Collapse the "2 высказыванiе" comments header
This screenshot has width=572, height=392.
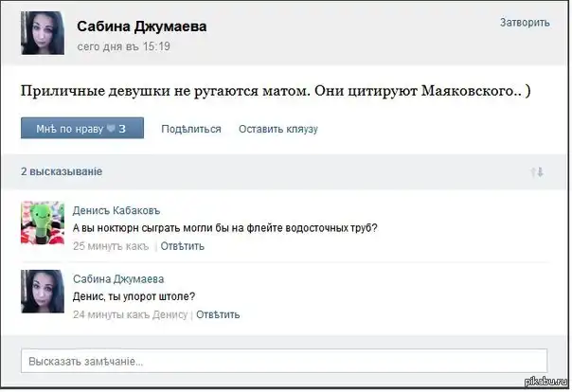point(62,172)
